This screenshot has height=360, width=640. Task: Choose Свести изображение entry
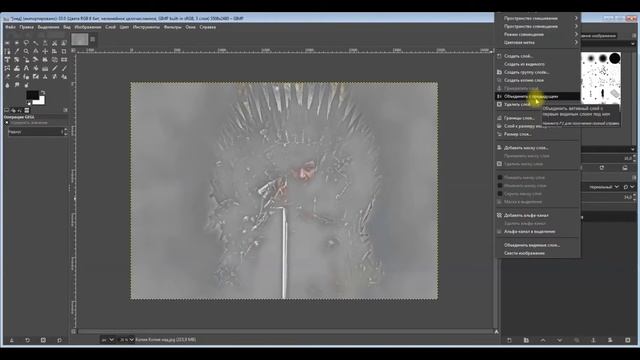click(537, 253)
